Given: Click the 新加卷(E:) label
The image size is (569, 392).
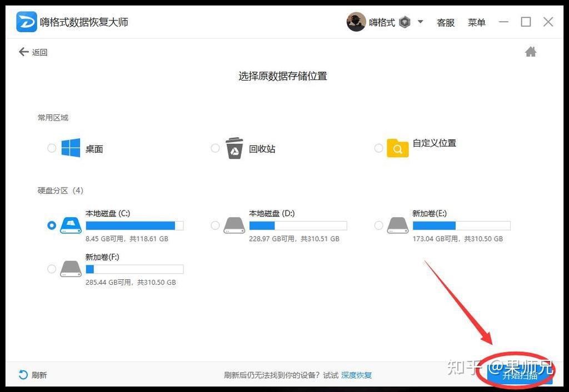Looking at the screenshot, I should (x=430, y=213).
